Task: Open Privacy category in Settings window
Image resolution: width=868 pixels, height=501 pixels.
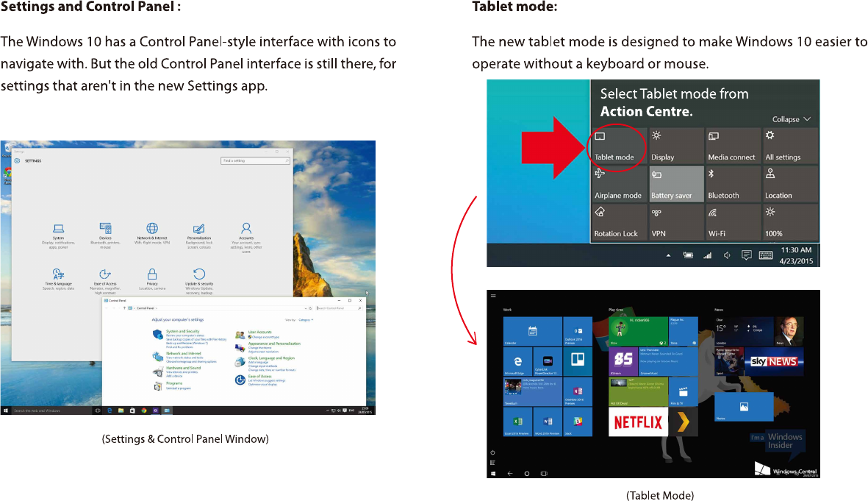Action: click(152, 280)
